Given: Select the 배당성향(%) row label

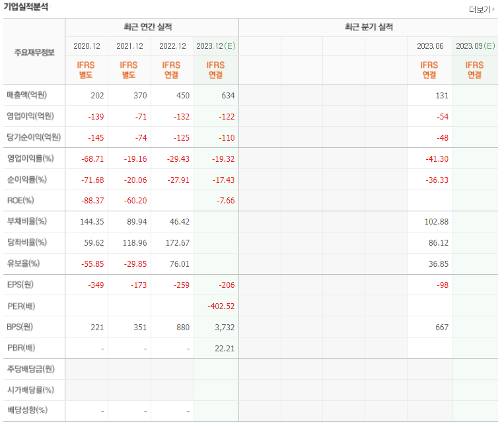Looking at the screenshot, I should coord(27,410).
